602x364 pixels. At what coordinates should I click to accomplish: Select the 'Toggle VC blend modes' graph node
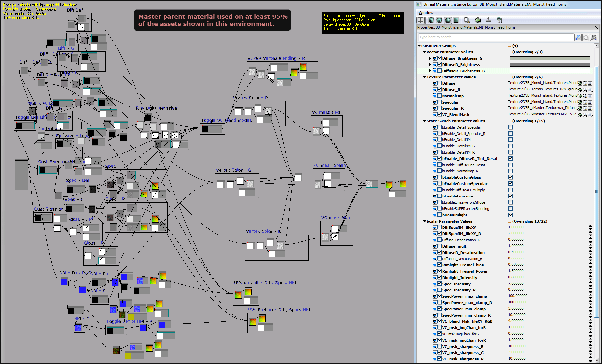(213, 129)
